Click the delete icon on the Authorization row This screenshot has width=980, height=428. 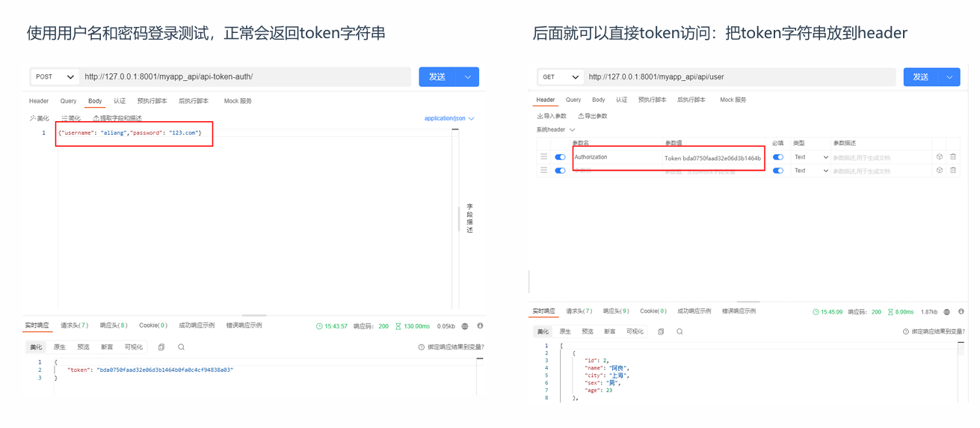tap(952, 157)
